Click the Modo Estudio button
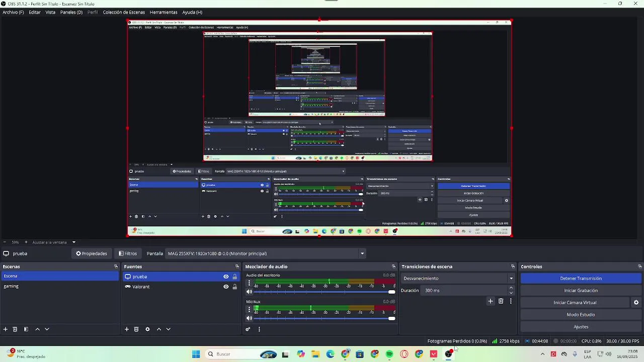 pos(581,315)
